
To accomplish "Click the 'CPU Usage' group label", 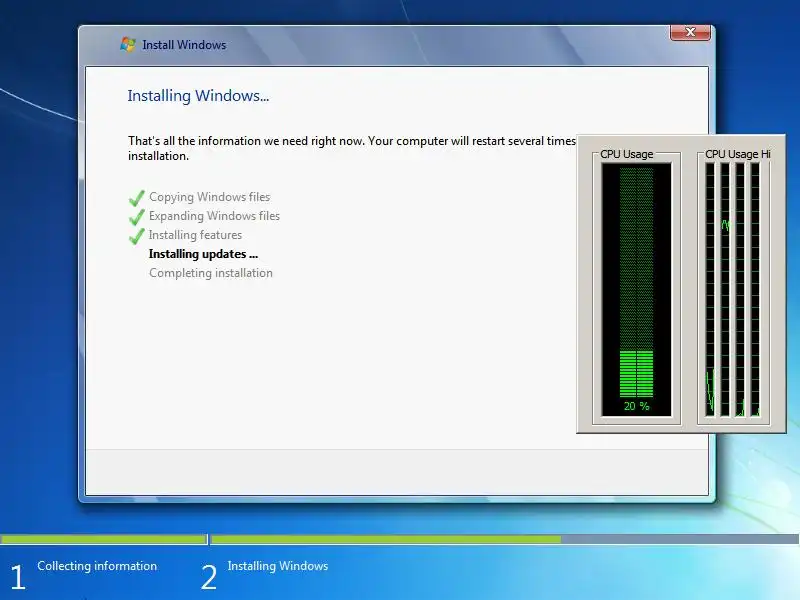I will click(x=627, y=154).
